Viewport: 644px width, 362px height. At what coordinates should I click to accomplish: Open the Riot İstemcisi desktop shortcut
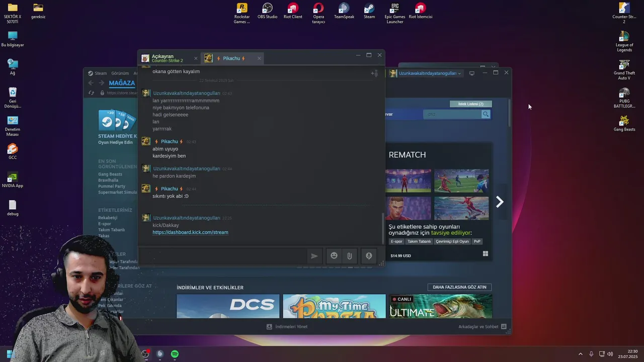(421, 11)
